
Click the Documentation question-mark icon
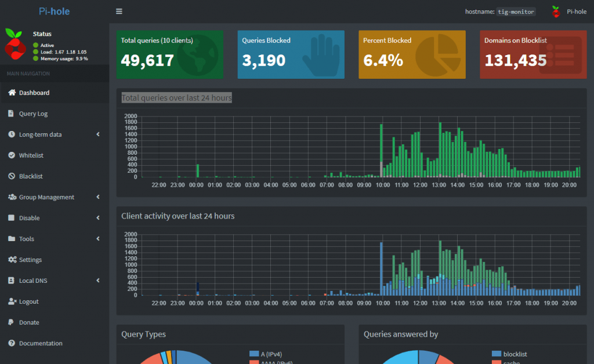coord(12,343)
